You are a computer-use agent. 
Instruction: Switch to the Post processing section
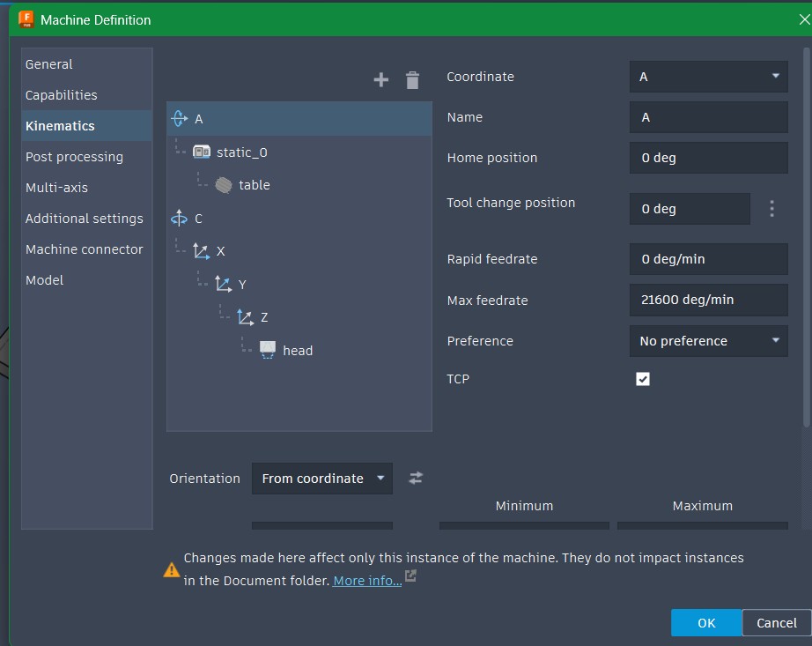pos(74,157)
